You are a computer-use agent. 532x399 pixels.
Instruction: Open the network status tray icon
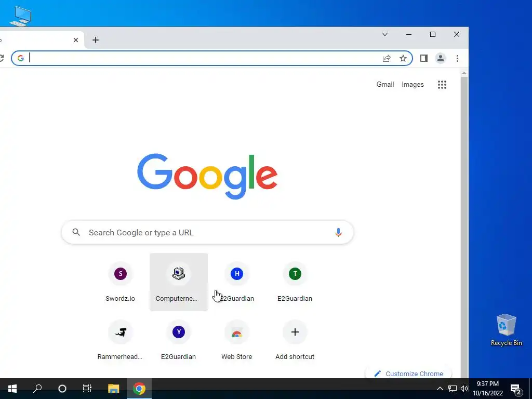point(453,389)
